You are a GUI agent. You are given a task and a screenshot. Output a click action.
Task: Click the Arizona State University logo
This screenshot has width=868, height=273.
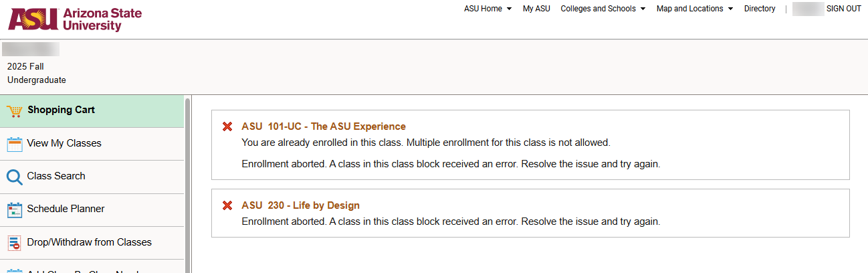pos(75,19)
